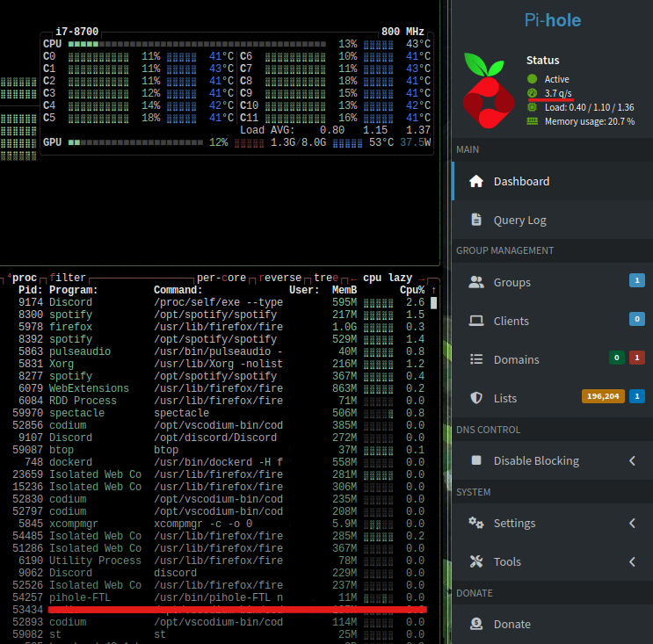Screen dimensions: 653x644
Task: Click the red Domains badge showing 1
Action: [637, 358]
